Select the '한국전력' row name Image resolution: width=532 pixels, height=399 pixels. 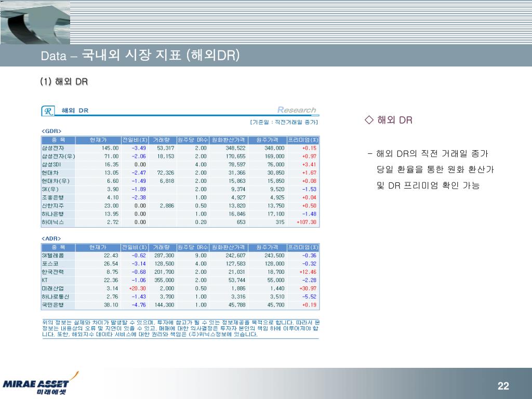click(x=52, y=272)
